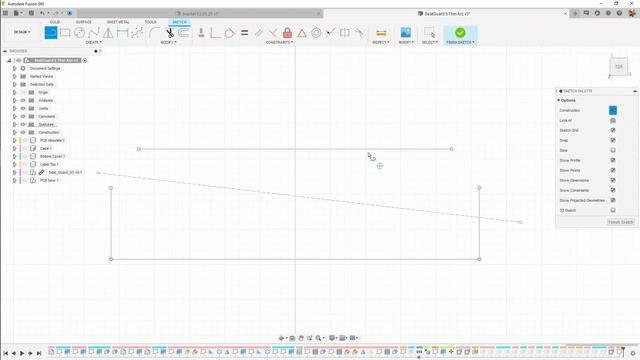Click the Select tool icon
The height and width of the screenshot is (360, 640).
point(429,33)
